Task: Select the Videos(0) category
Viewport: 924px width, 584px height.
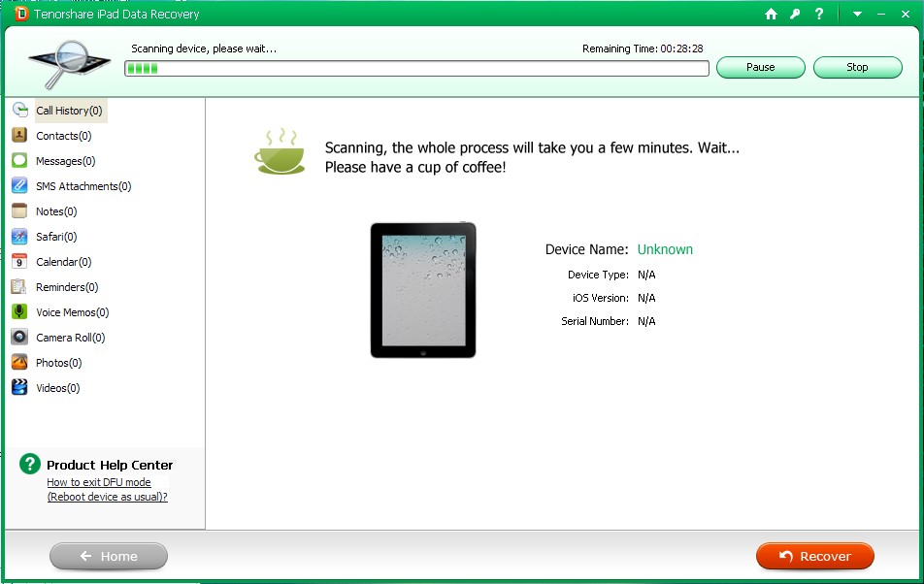Action: (58, 389)
